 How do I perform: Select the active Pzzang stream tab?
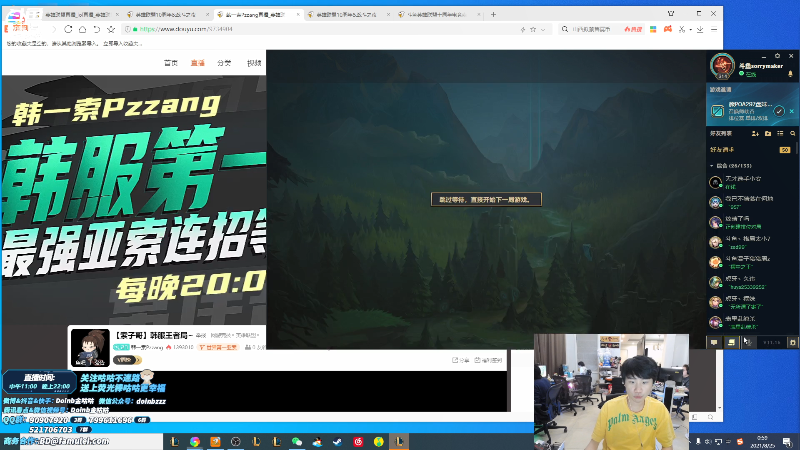point(258,14)
